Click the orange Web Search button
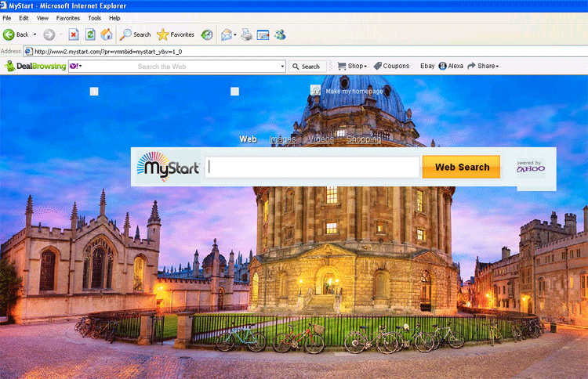The height and width of the screenshot is (379, 588). click(462, 167)
